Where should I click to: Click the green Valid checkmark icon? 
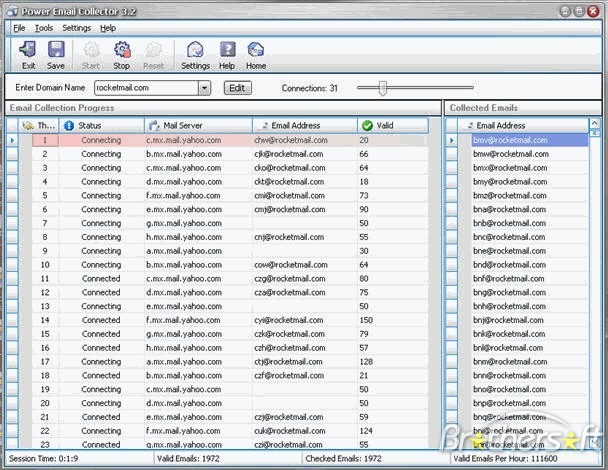point(367,126)
